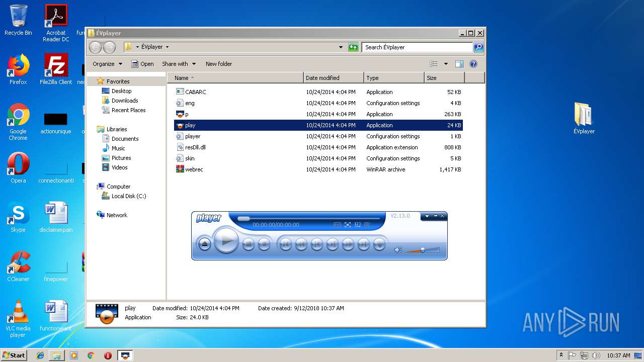Screen dimensions: 644x362
Task: Select the VLC media player desktop icon
Action: tap(18, 319)
